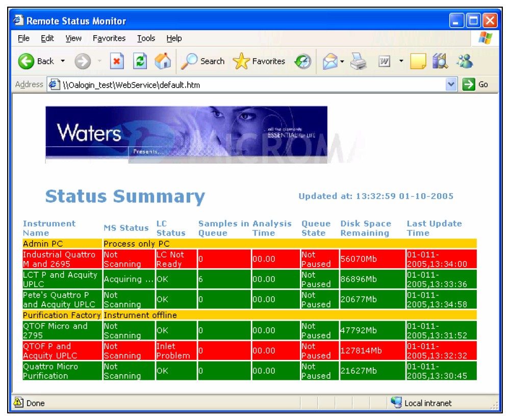Image resolution: width=510 pixels, height=420 pixels.
Task: Select 'Pete's Quattro P and Acquity UPLC'
Action: pyautogui.click(x=62, y=299)
